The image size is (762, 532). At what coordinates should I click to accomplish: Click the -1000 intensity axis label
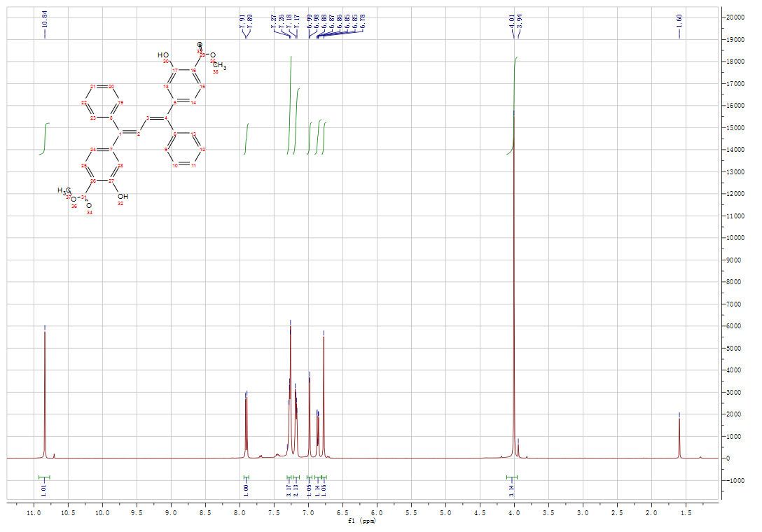click(x=735, y=480)
